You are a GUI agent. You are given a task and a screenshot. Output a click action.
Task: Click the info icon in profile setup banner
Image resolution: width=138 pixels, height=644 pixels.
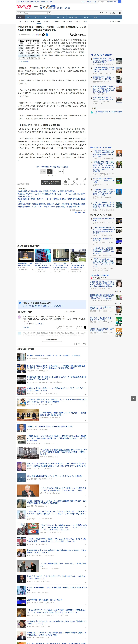click(x=20, y=303)
